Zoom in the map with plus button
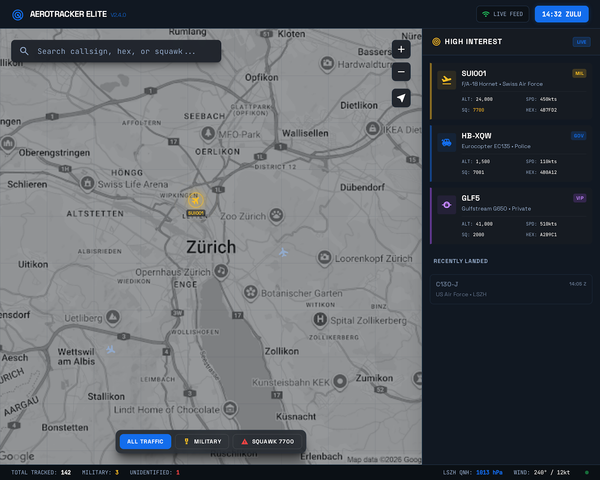Image resolution: width=600 pixels, height=480 pixels. (x=401, y=49)
